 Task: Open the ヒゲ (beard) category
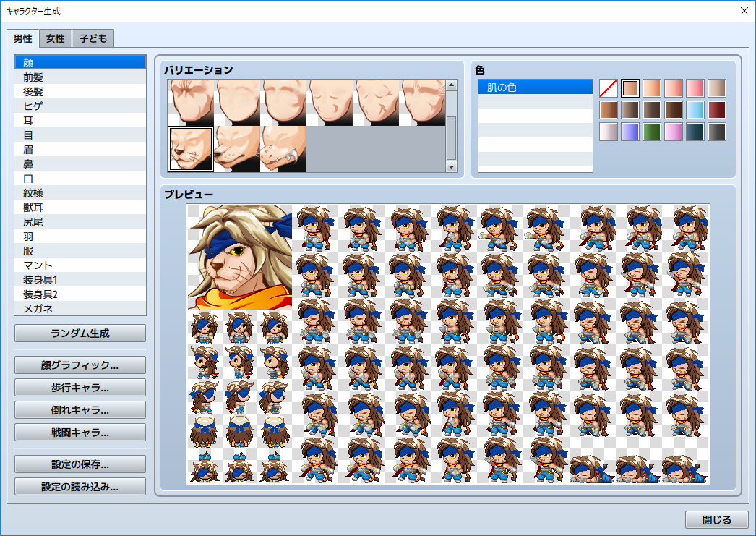point(80,106)
